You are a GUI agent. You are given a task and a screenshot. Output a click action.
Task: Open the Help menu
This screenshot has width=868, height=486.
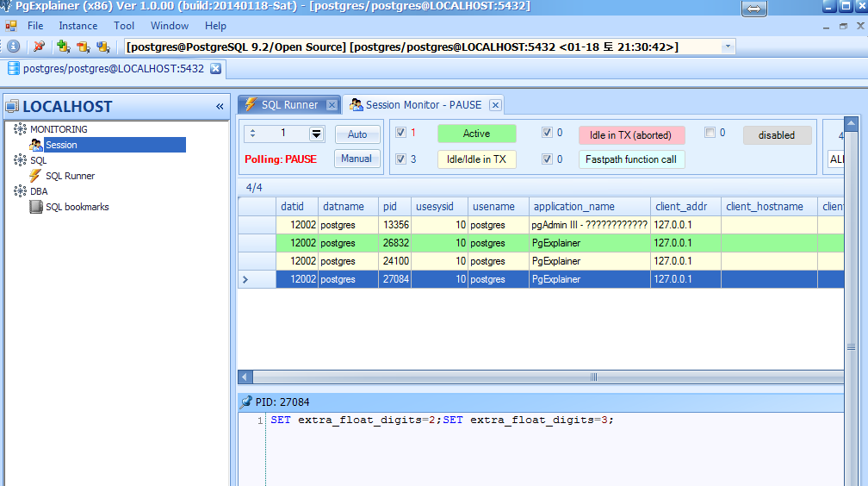215,26
